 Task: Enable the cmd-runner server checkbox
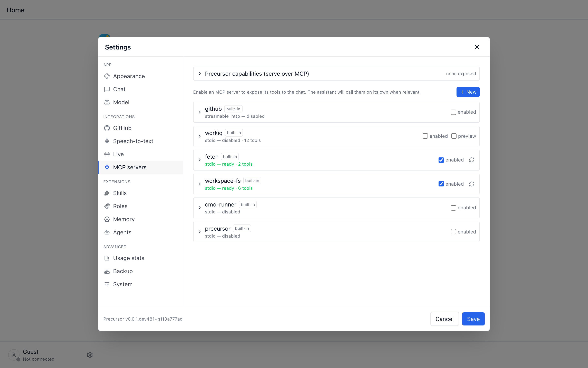pos(453,208)
